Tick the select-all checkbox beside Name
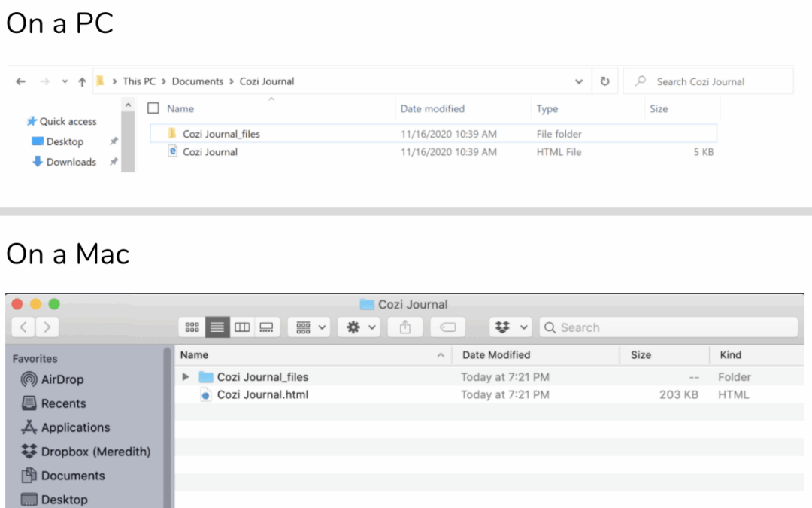Viewport: 812px width, 508px height. (x=153, y=108)
